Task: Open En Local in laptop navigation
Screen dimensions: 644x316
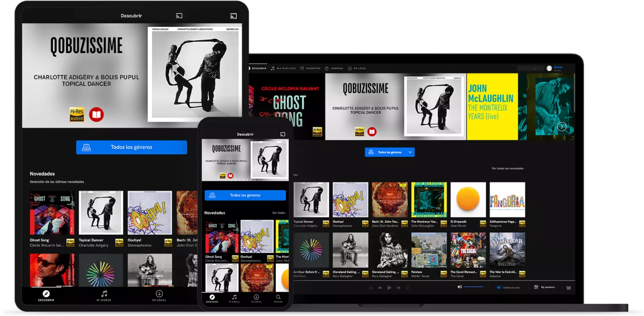Action: [357, 68]
